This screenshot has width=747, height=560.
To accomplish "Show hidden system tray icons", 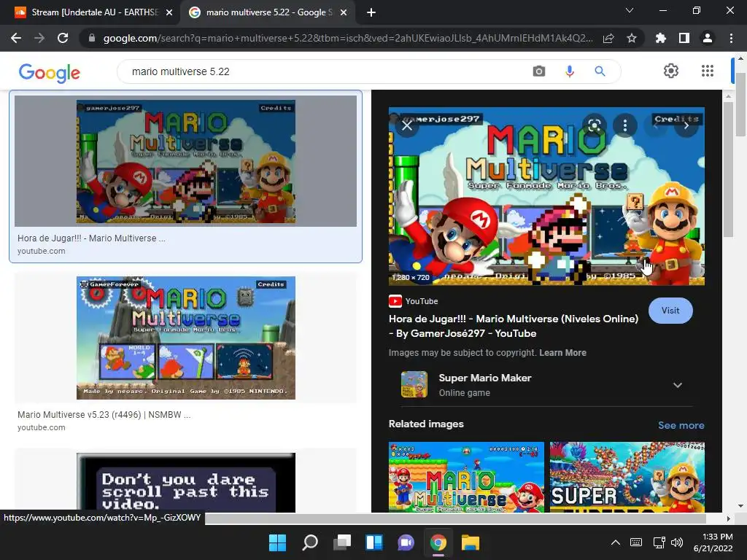I will point(616,542).
